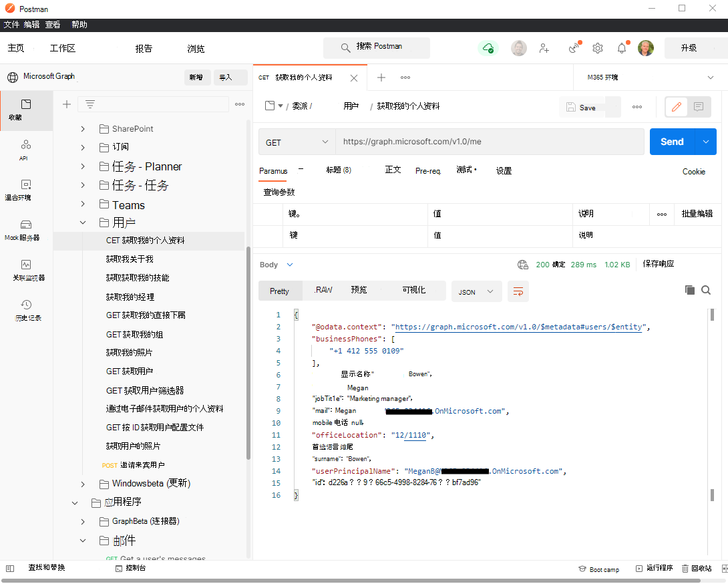Click the invite user icon
This screenshot has height=584, width=728.
pos(544,48)
